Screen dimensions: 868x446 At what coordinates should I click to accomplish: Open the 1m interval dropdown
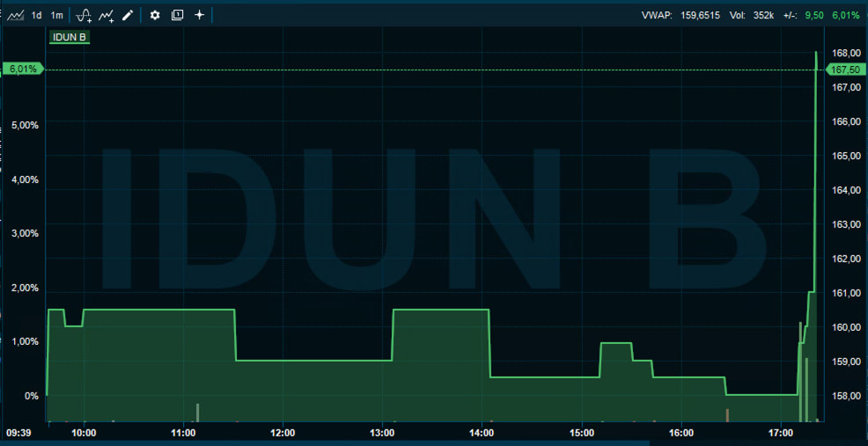click(x=56, y=15)
